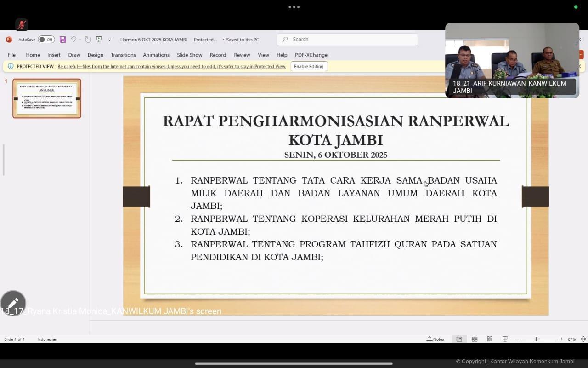Open Reading View from status bar
The image size is (588, 368).
pyautogui.click(x=490, y=339)
